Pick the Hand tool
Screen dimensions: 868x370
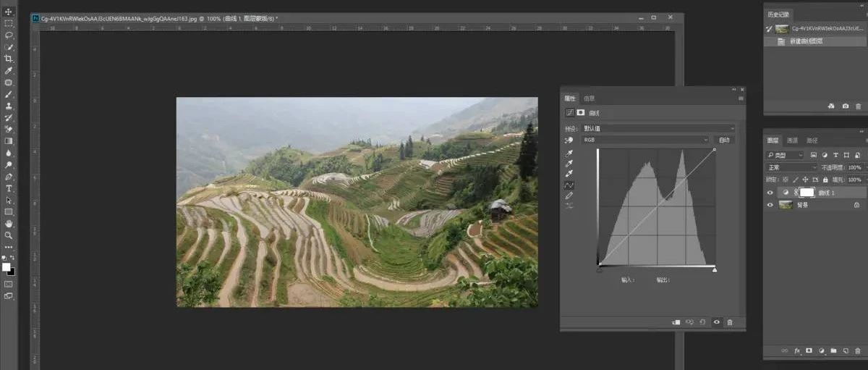[9, 224]
